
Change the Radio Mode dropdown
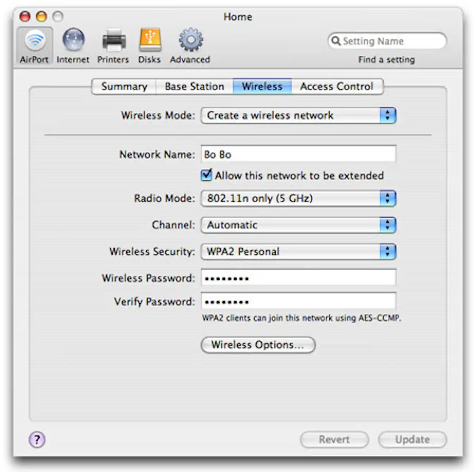coord(298,198)
